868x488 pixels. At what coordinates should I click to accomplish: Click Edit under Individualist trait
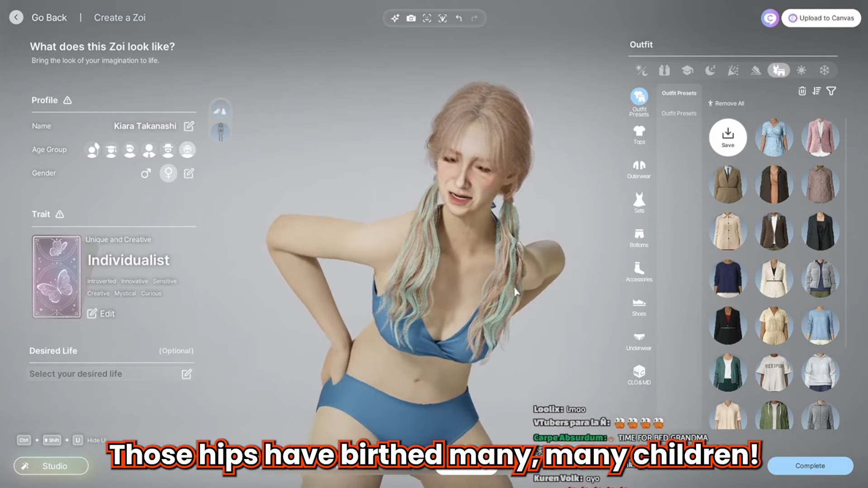click(x=101, y=314)
